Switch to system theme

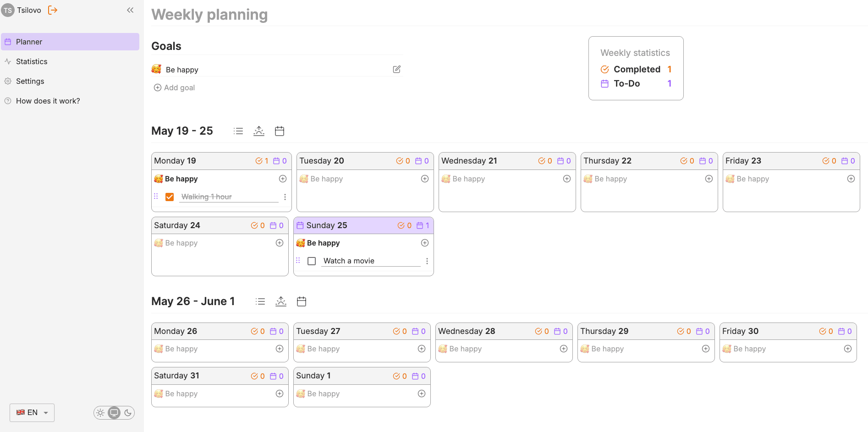114,413
